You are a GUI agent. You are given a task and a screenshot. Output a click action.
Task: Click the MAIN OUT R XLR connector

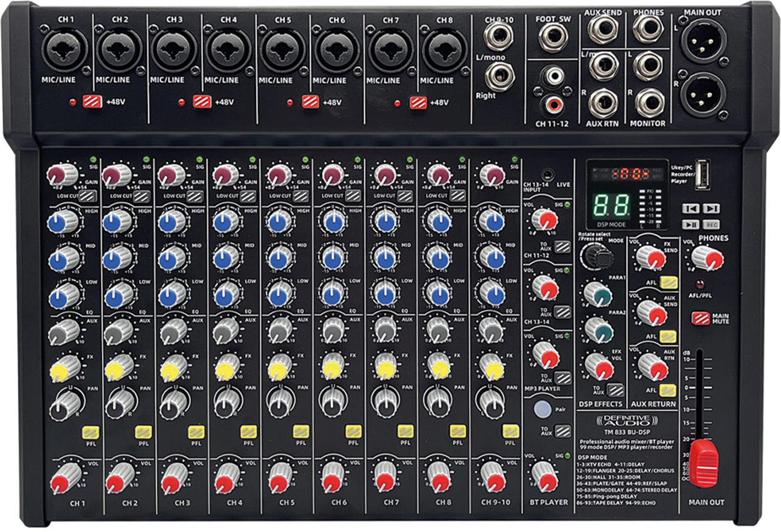tap(703, 94)
